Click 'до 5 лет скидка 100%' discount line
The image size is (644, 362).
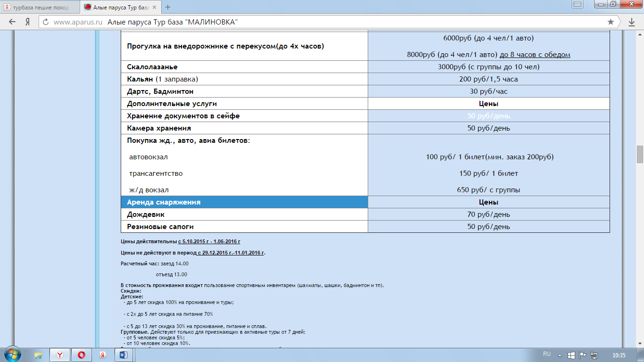pos(178,303)
